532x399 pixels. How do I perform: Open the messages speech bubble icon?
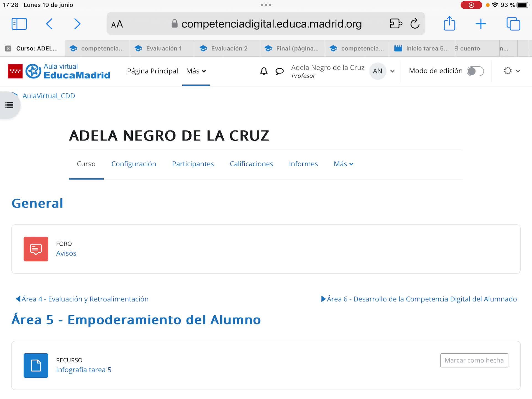point(280,71)
